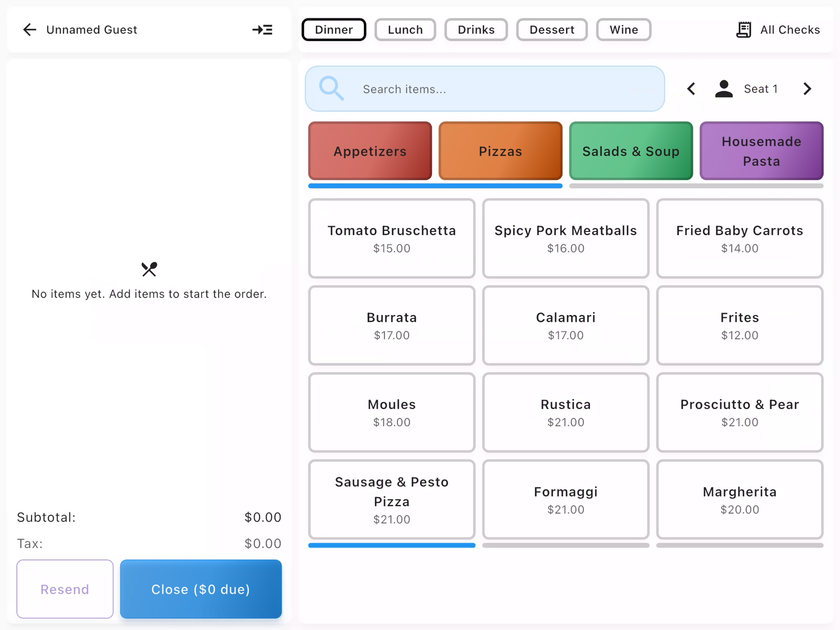This screenshot has width=840, height=630.
Task: Open the Drinks menu
Action: point(476,29)
